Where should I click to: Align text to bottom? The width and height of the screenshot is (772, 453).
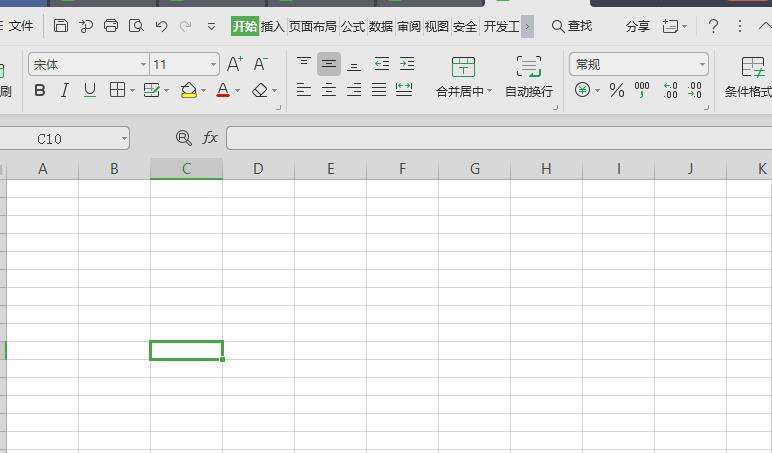tap(354, 65)
